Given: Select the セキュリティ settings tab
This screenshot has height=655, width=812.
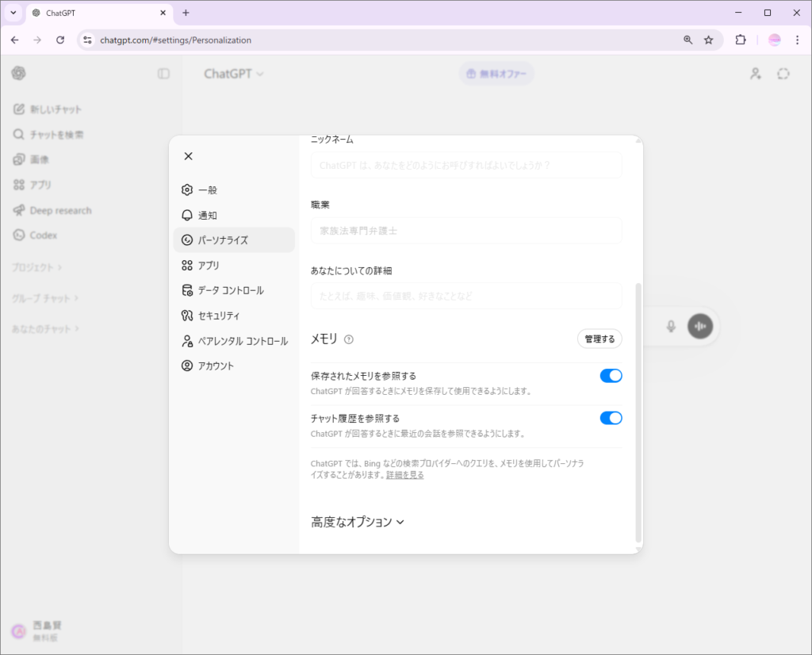Looking at the screenshot, I should (218, 316).
